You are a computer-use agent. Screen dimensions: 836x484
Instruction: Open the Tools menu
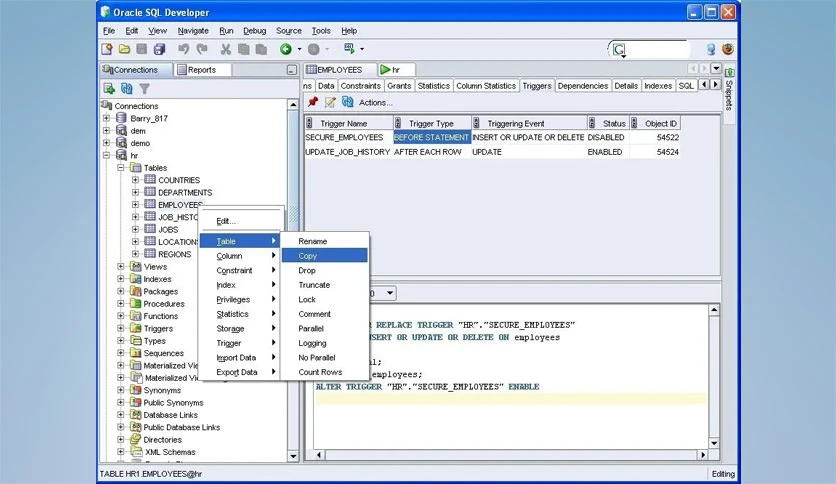321,31
